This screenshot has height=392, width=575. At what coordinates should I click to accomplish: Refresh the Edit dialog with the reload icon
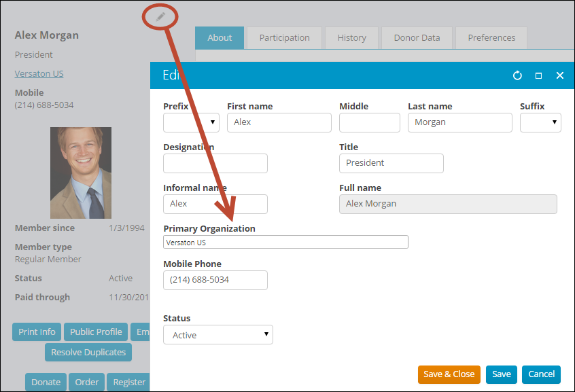point(517,75)
